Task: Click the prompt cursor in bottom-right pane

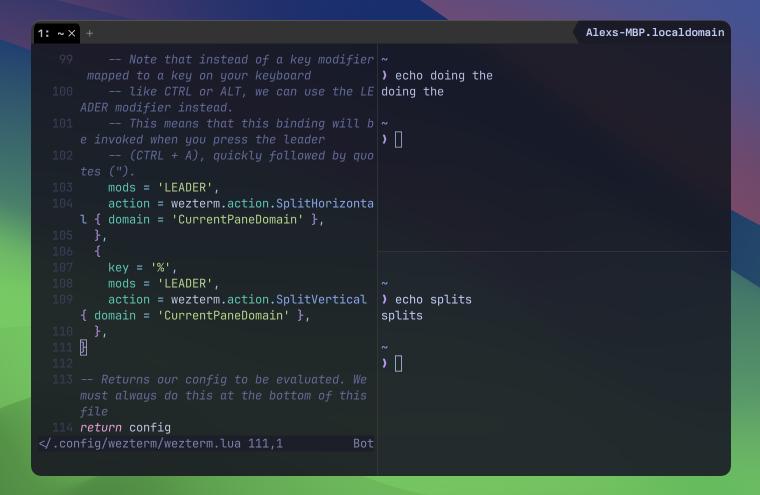Action: pyautogui.click(x=398, y=364)
